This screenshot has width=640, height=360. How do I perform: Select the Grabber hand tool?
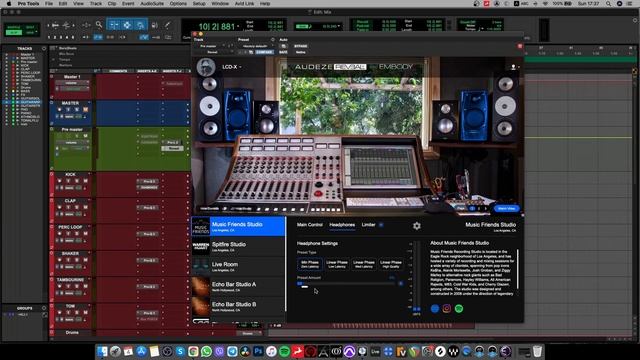(x=140, y=25)
